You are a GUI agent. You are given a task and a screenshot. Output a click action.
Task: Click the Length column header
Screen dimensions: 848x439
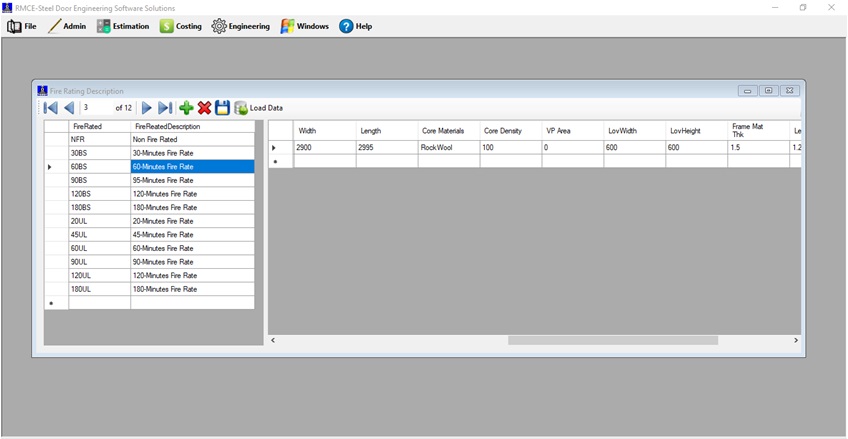(x=387, y=131)
